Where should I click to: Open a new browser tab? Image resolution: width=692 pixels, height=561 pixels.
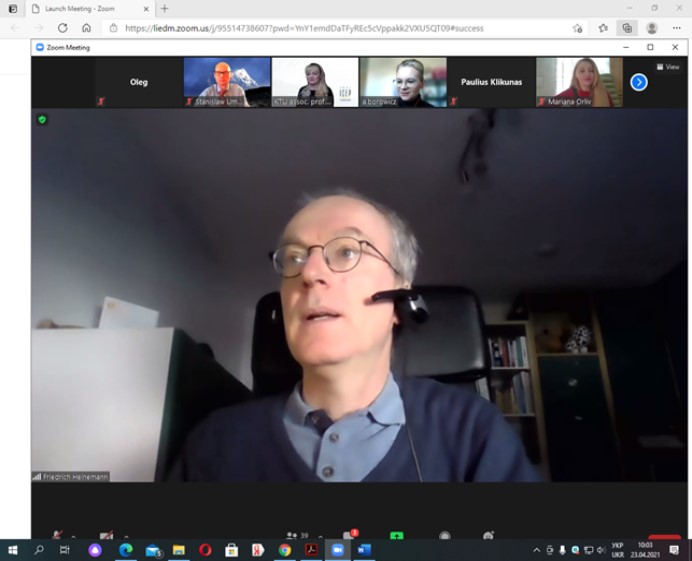[165, 9]
